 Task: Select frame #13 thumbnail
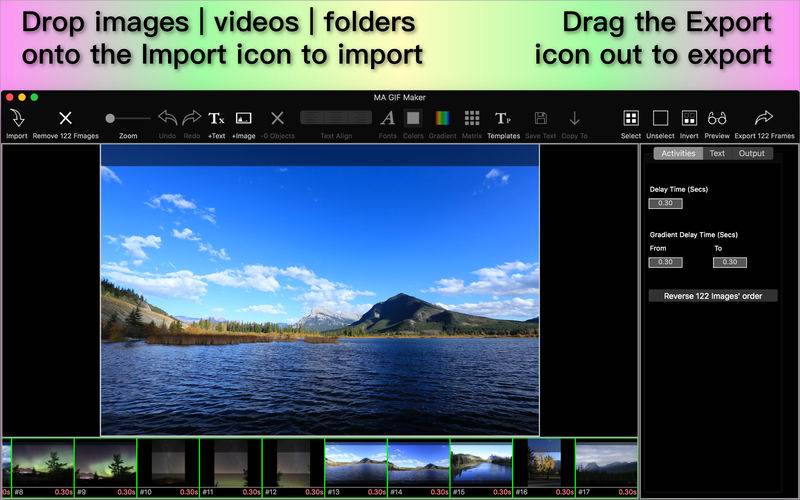click(x=356, y=467)
